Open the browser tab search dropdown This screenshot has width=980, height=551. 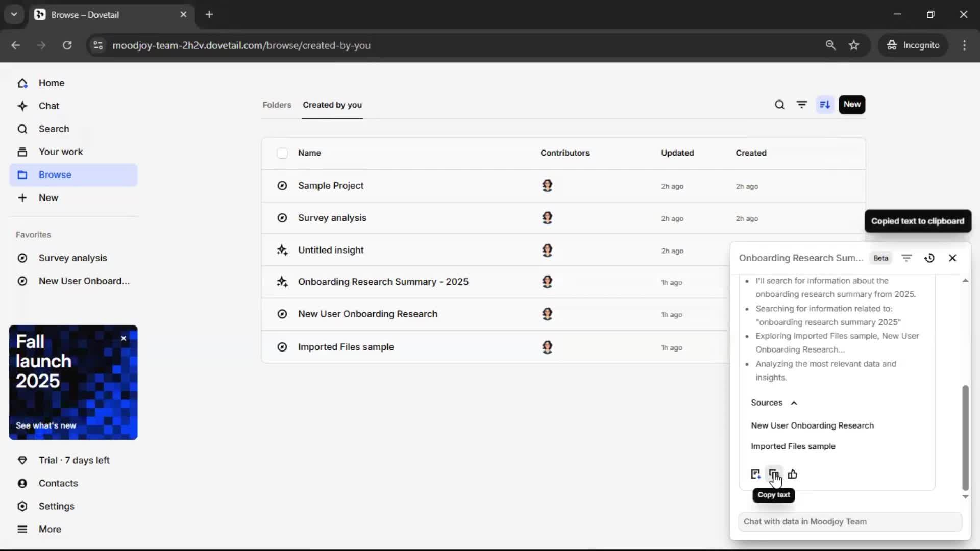14,15
